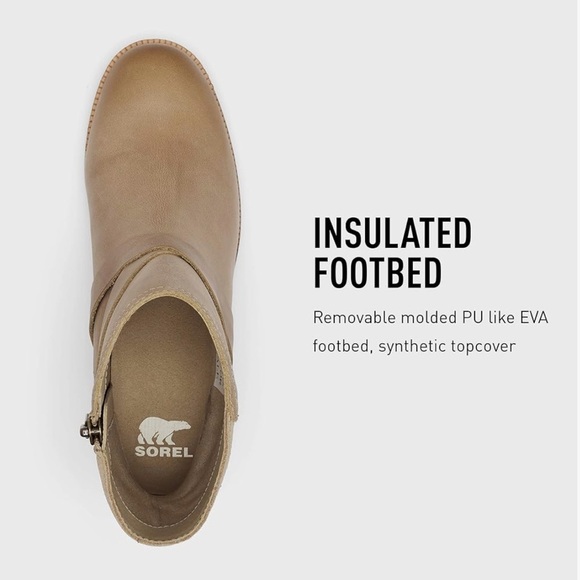Click the metal zipper pull on the boot

[88, 429]
